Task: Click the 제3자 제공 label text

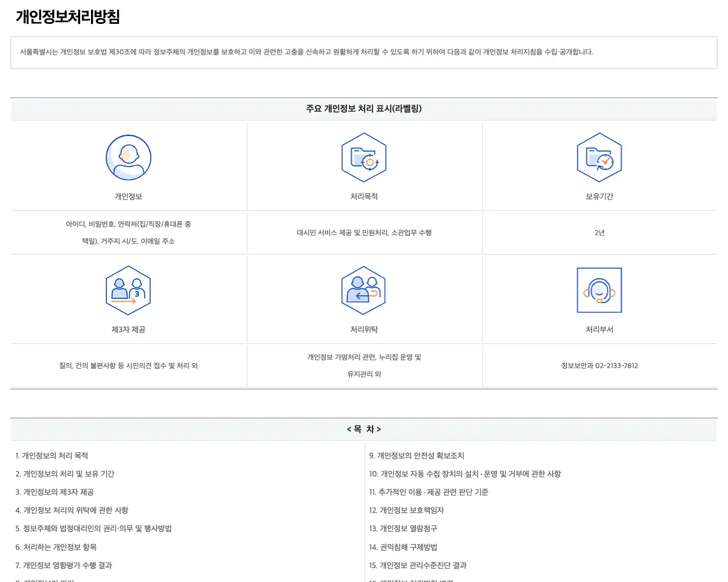Action: 129,330
